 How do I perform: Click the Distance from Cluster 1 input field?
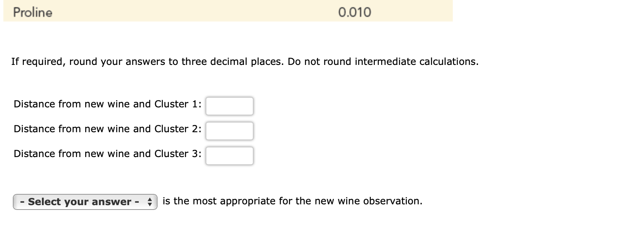229,106
